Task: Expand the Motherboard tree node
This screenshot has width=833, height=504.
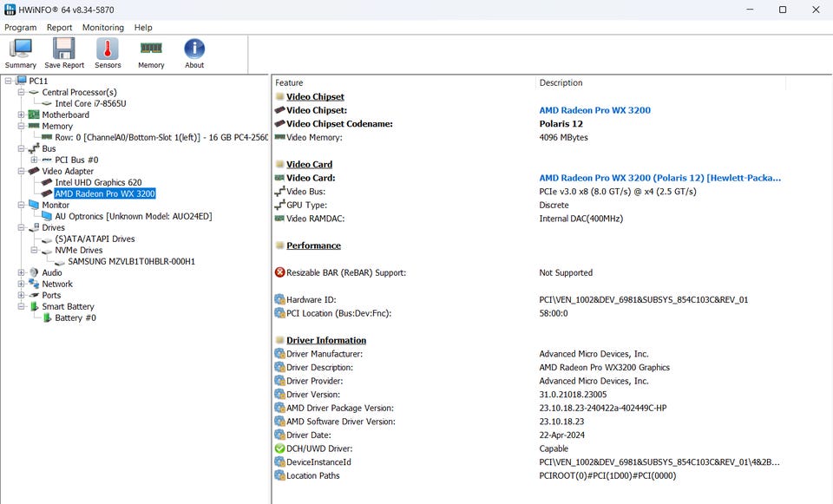Action: coord(22,115)
